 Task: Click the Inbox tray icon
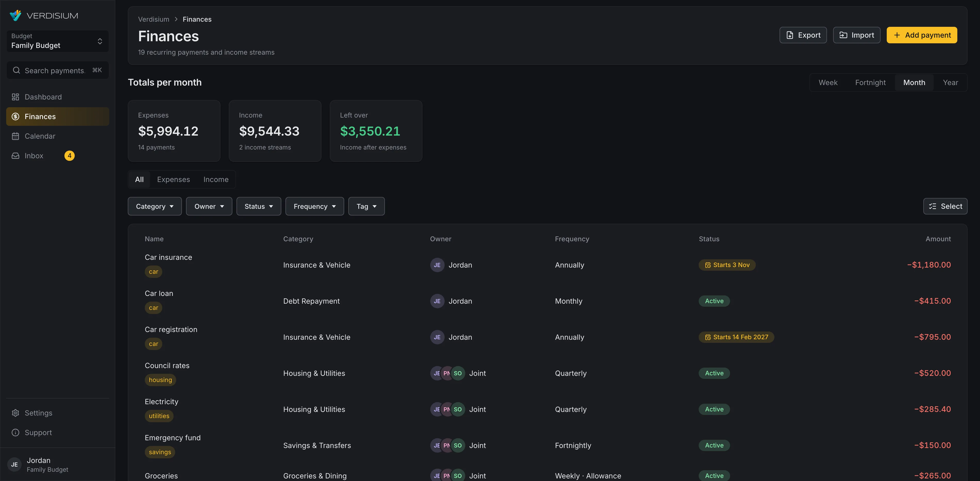[15, 156]
